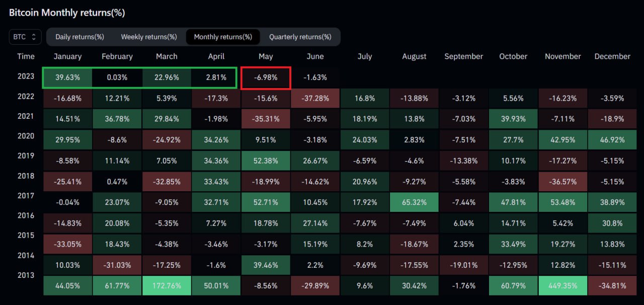Click the -37.28% June 2022 cell
644x305 pixels.
coord(315,98)
